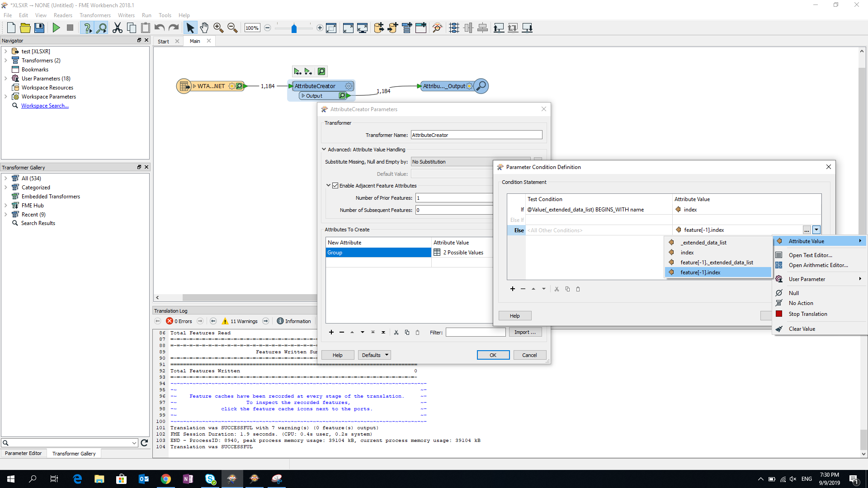Open File Explorer from the taskbar
Screen dimensions: 868x488
99,479
